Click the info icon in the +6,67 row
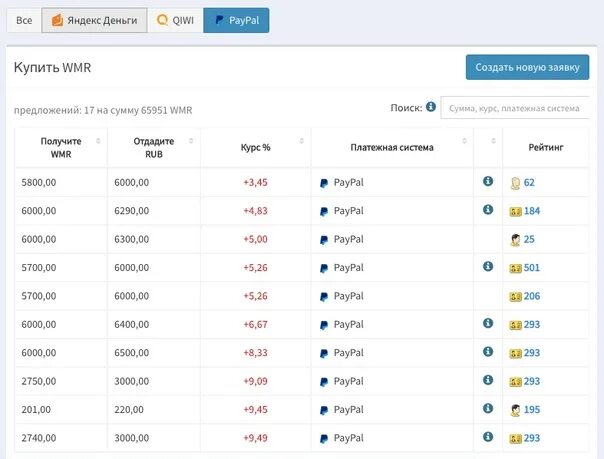 click(488, 324)
